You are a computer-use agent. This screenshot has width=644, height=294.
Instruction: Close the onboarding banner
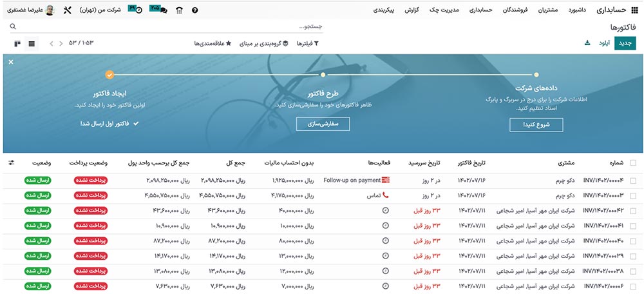coord(11,62)
